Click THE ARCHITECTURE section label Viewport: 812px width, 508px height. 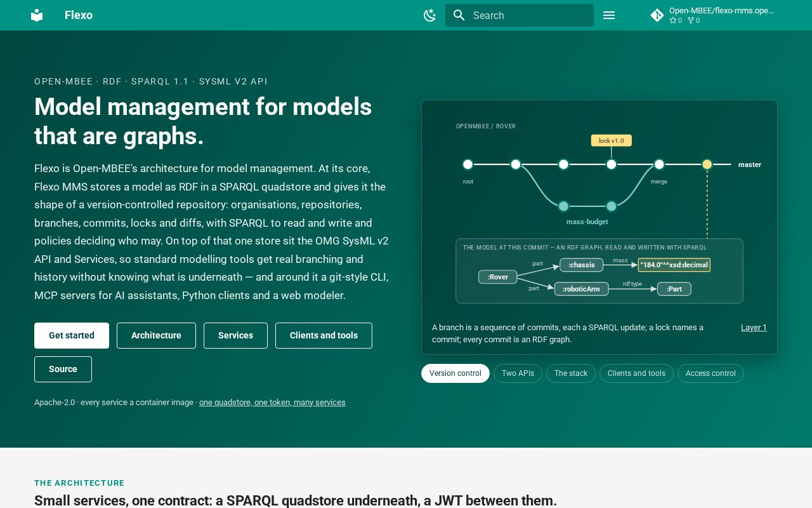(79, 483)
